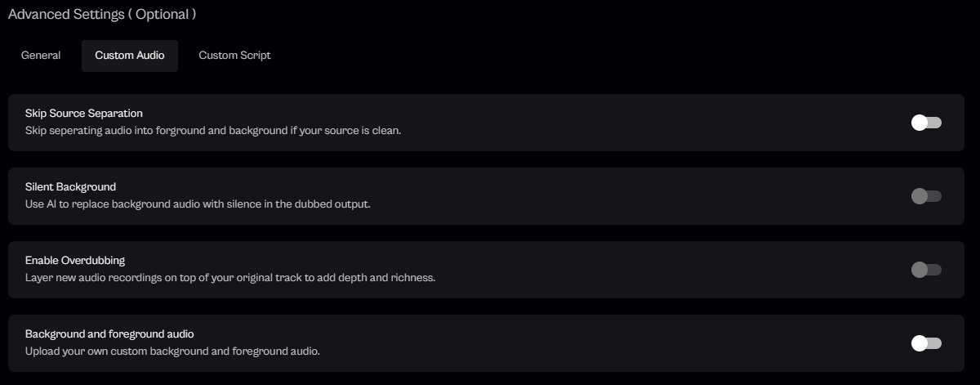980x385 pixels.
Task: Toggle Background and foreground audio switch
Action: (926, 343)
